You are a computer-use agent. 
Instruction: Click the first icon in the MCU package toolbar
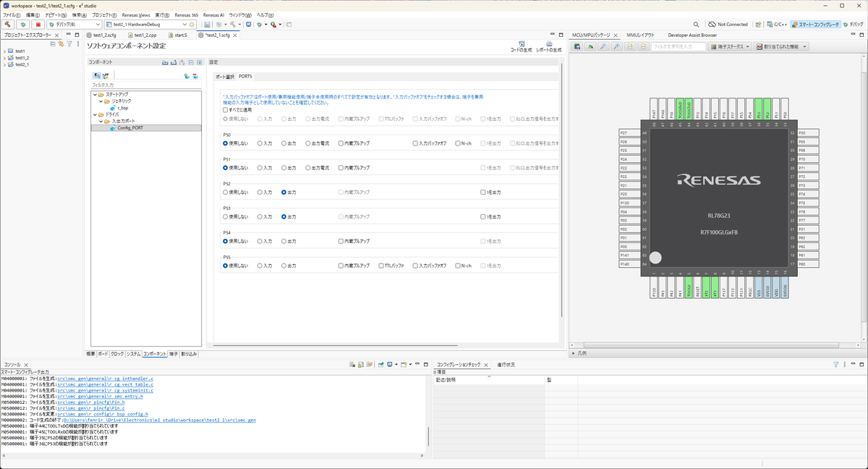(577, 46)
